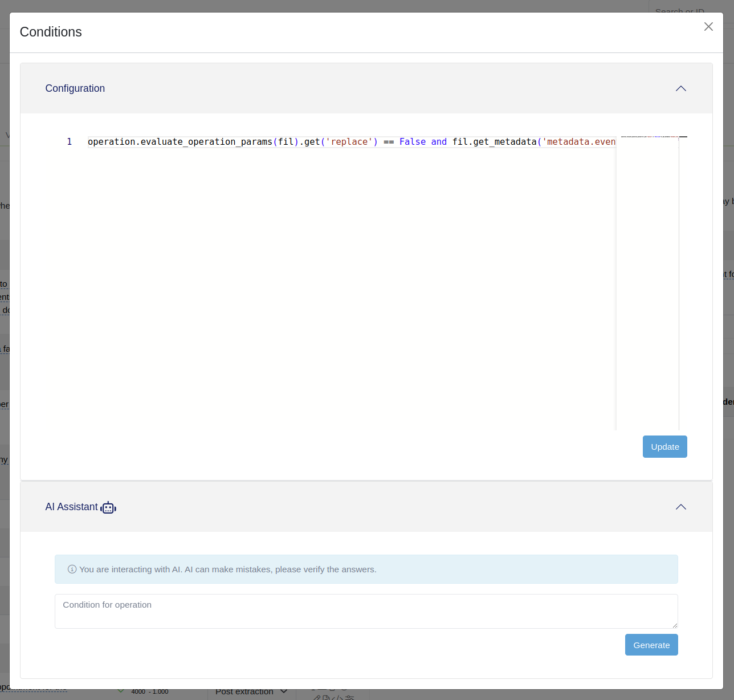Click the False keyword in the condition
The width and height of the screenshot is (734, 700).
(412, 142)
